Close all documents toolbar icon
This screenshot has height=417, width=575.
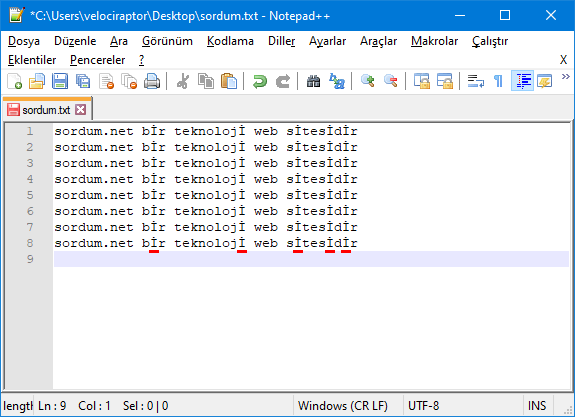point(129,81)
